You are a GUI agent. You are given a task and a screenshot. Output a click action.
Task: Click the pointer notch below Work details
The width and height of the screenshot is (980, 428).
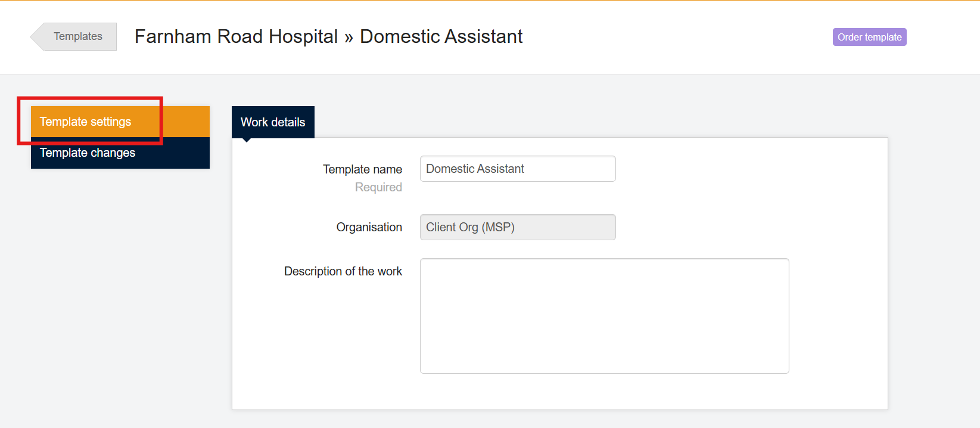tap(247, 140)
